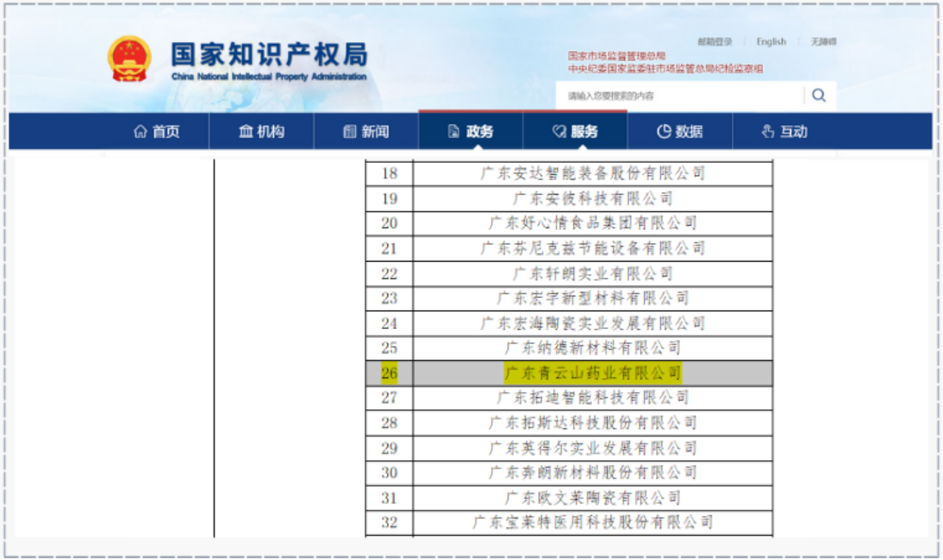Open the 无障碍 accessibility link
Viewport: 943px width, 560px height.
[x=823, y=41]
